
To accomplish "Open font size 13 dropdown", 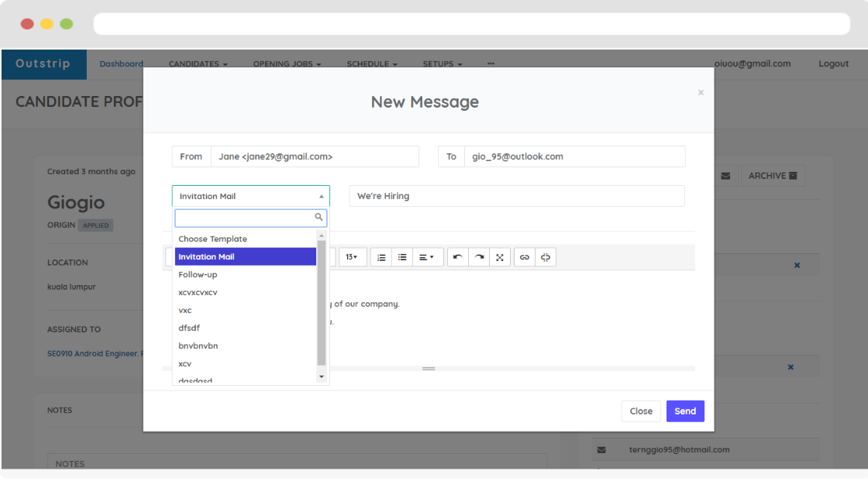I will pos(352,257).
